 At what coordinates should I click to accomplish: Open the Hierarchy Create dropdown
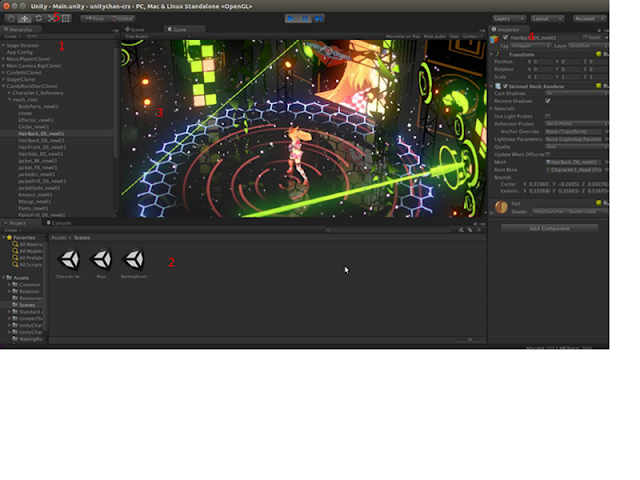click(12, 36)
